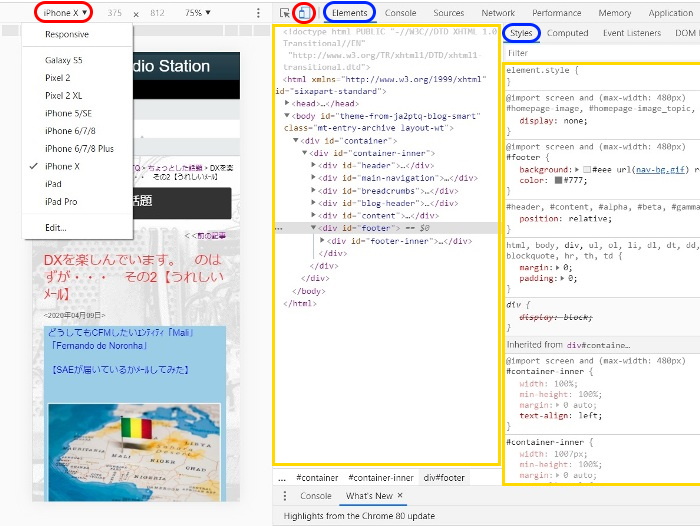Viewport: 700px width, 526px height.
Task: Switch to the Console tab
Action: [400, 13]
